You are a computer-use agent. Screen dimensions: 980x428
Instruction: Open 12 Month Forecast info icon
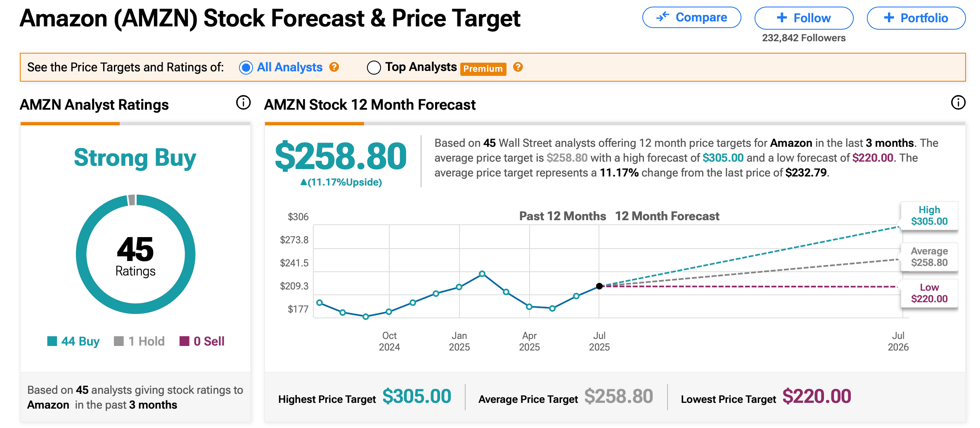958,103
